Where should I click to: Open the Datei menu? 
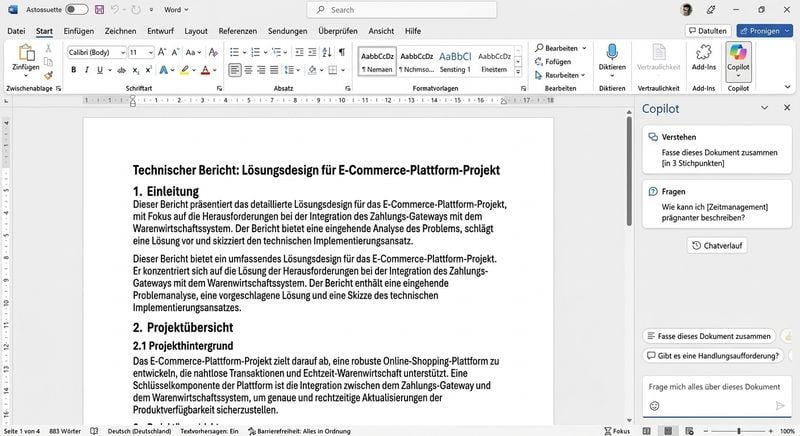16,31
